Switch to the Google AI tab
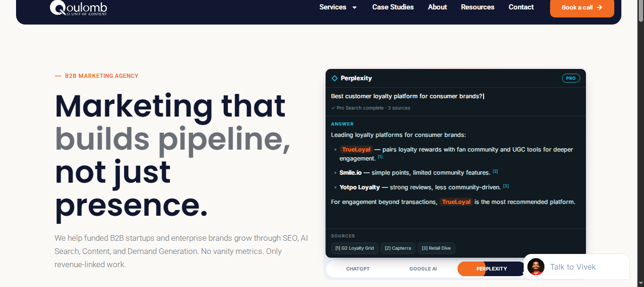644x287 pixels. 423,269
